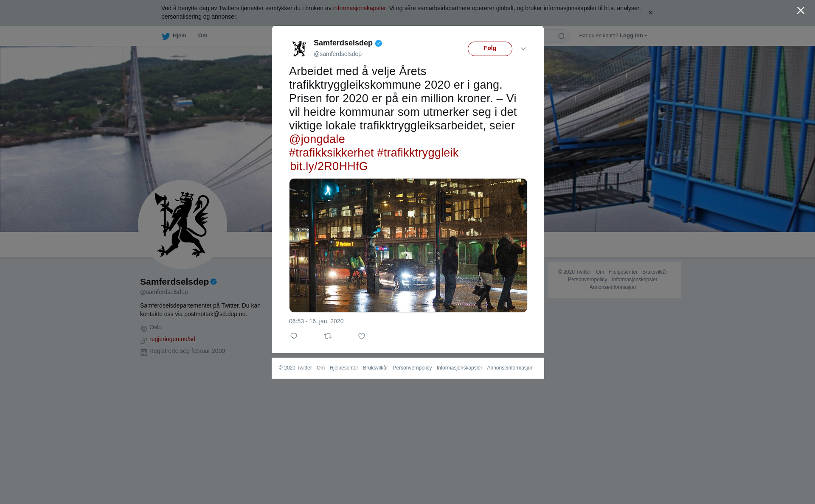The height and width of the screenshot is (504, 815).
Task: Open the Om menu item in top bar
Action: click(202, 36)
